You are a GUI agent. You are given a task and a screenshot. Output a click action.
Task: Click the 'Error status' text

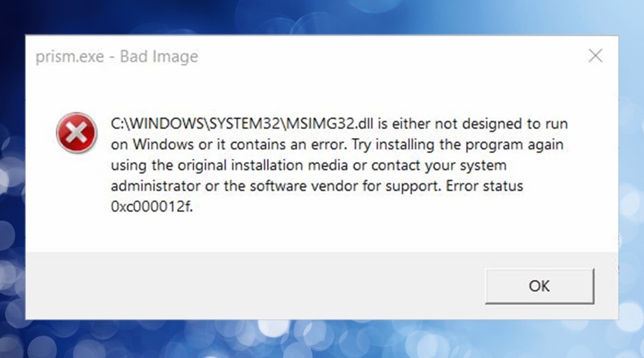point(484,185)
